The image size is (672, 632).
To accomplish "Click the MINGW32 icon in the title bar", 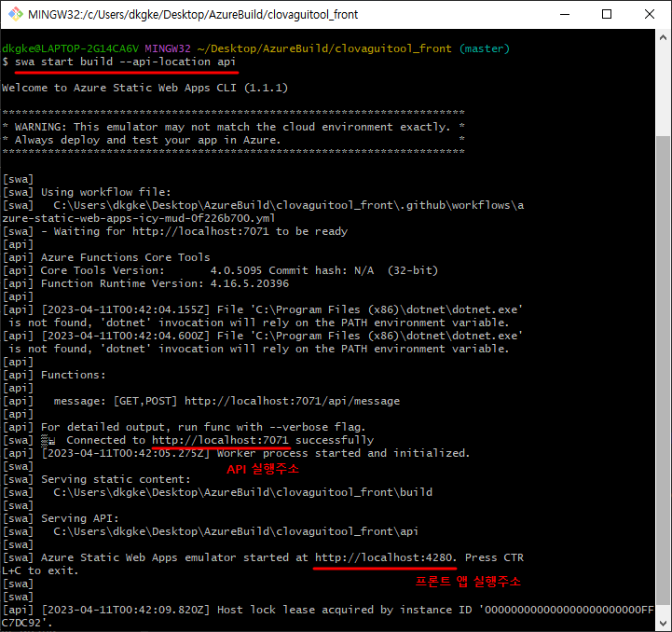I will [15, 15].
